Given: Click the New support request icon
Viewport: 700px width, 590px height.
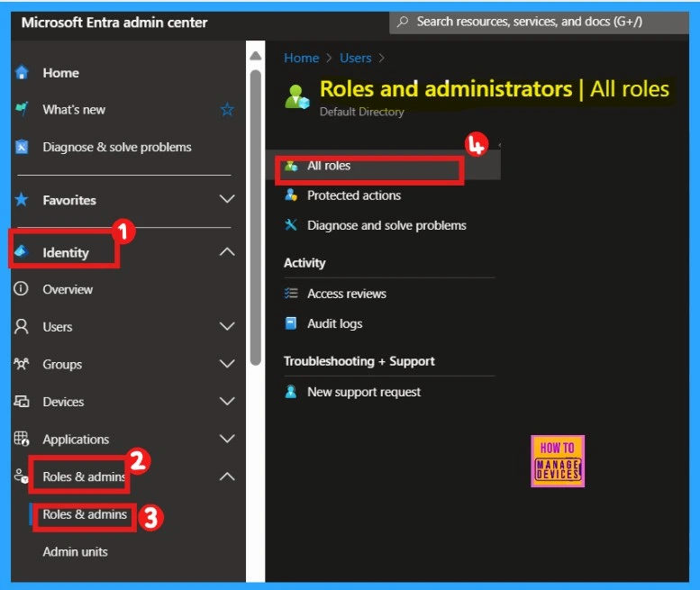Looking at the screenshot, I should pos(291,392).
